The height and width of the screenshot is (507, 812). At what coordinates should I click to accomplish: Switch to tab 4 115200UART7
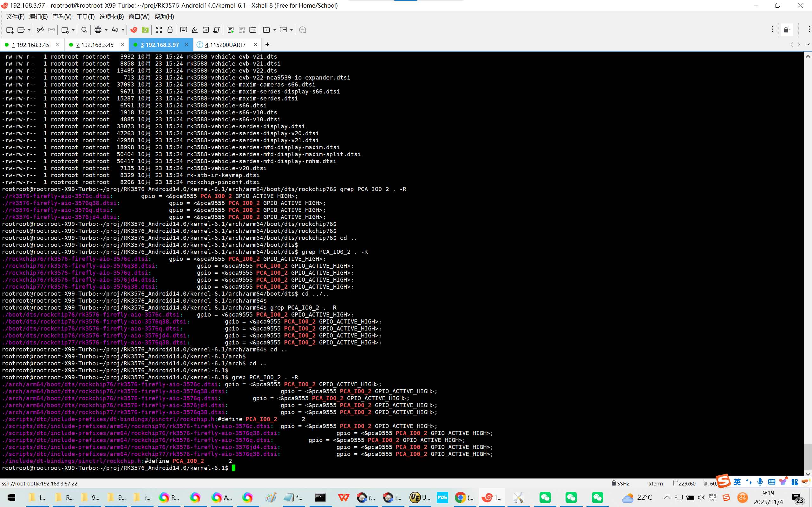225,45
